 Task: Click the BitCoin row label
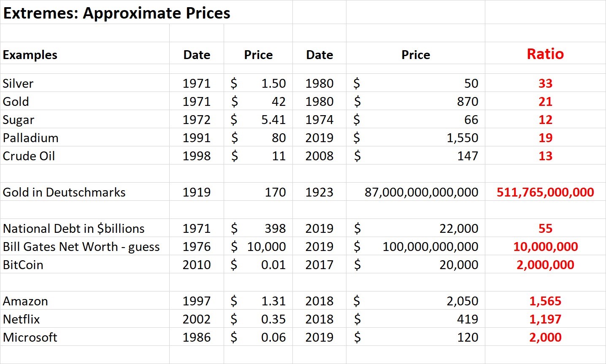click(23, 265)
